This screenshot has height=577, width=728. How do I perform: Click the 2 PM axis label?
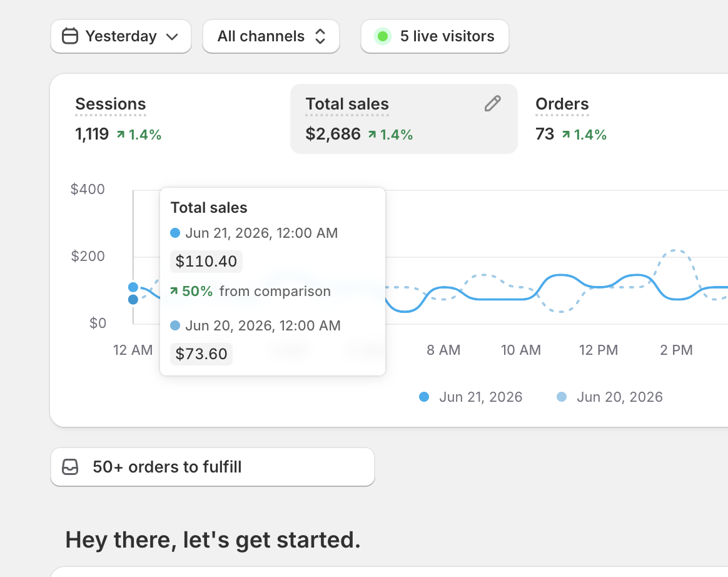(x=677, y=350)
